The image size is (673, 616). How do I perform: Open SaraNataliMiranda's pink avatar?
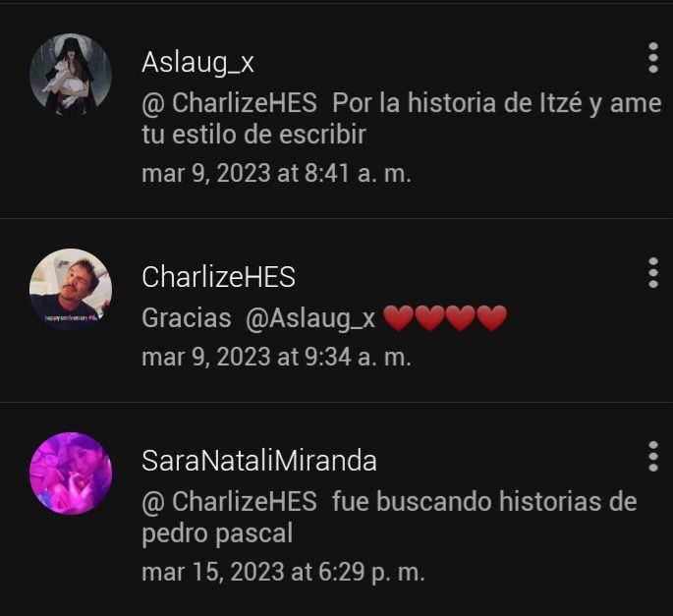click(71, 474)
